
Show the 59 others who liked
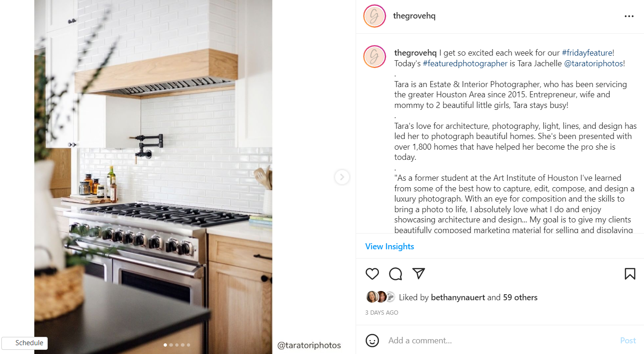[x=520, y=297]
